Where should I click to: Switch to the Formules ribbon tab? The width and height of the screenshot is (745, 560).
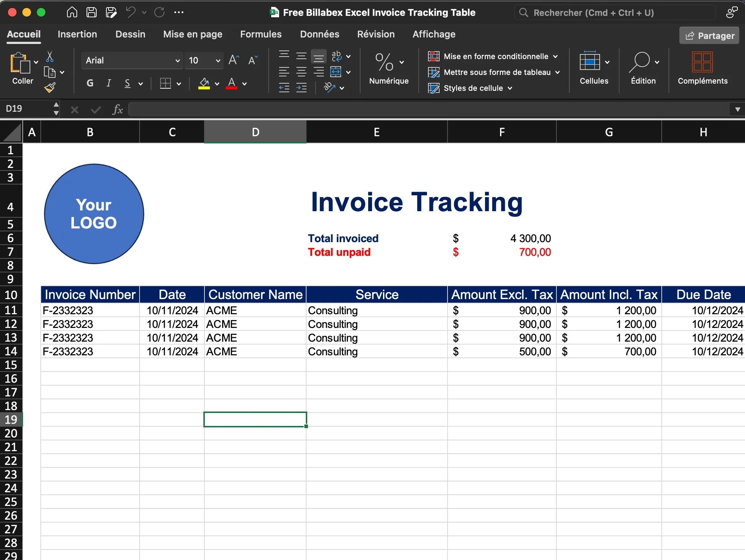(x=260, y=34)
